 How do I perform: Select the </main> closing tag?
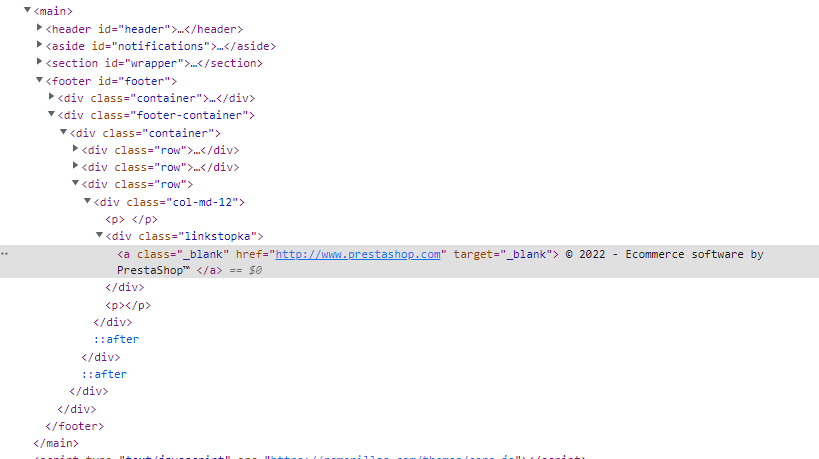(56, 443)
